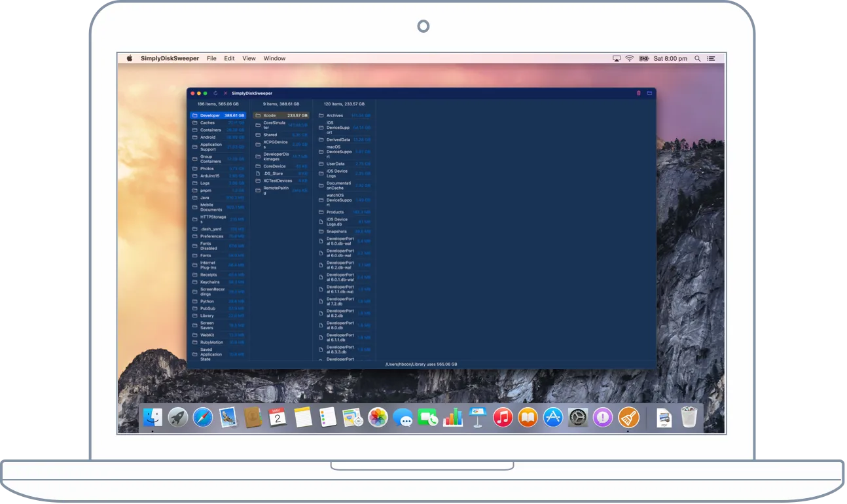Viewport: 847px width, 504px height.
Task: Select the RemotePairing folder
Action: click(281, 190)
